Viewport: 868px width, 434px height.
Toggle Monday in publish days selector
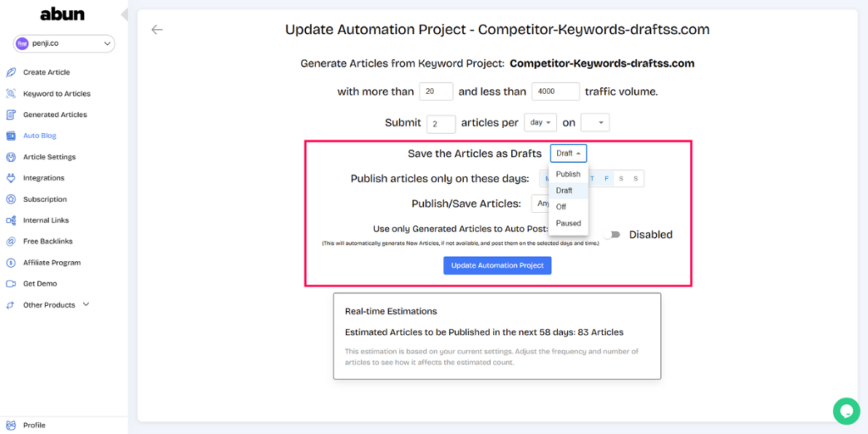coord(545,178)
